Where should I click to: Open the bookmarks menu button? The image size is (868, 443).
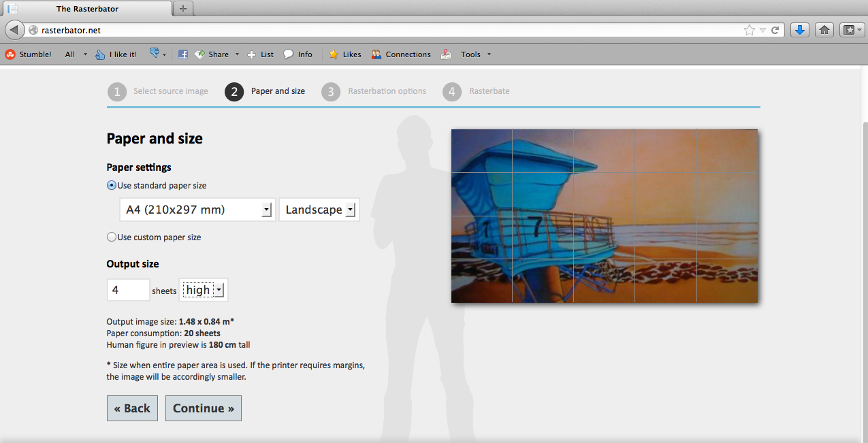pyautogui.click(x=852, y=30)
